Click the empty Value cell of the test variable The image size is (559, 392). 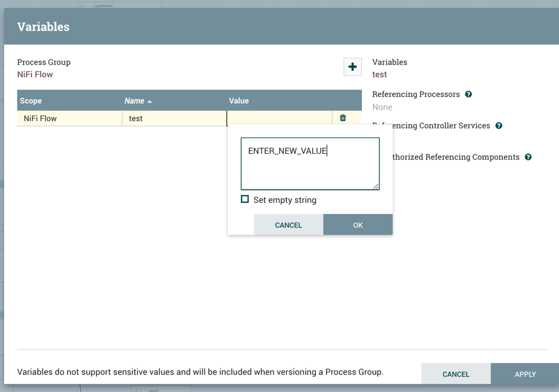(x=278, y=118)
